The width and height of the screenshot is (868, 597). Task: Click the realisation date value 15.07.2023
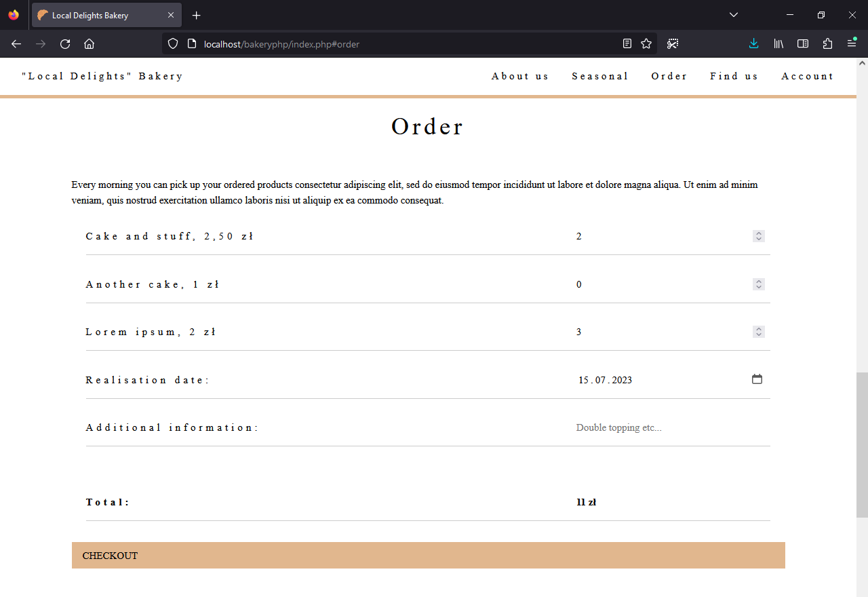605,380
